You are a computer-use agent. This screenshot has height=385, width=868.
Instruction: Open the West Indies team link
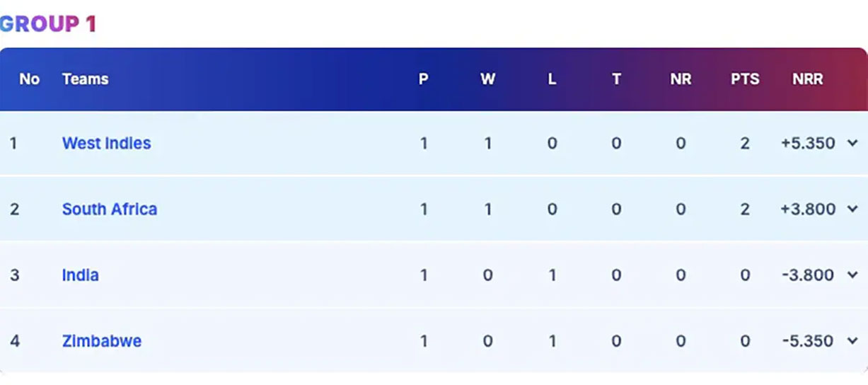pos(106,143)
